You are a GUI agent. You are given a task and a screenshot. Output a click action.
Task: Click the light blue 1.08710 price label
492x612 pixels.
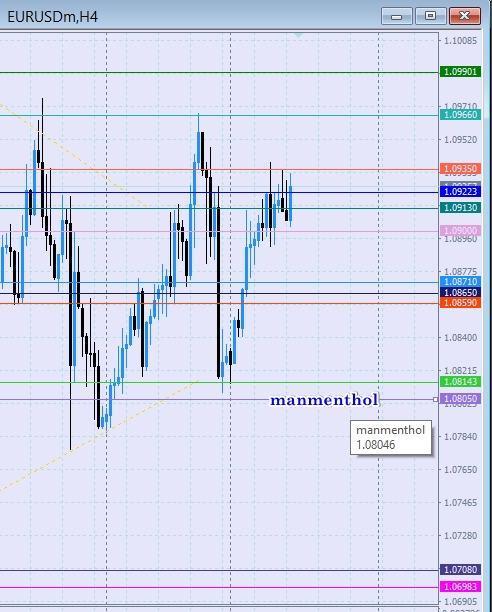pyautogui.click(x=460, y=282)
